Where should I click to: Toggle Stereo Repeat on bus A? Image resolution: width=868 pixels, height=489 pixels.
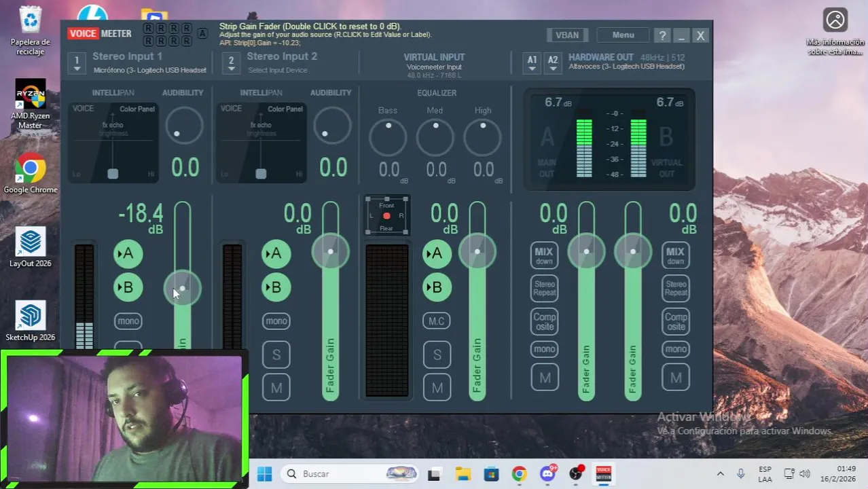pos(544,288)
